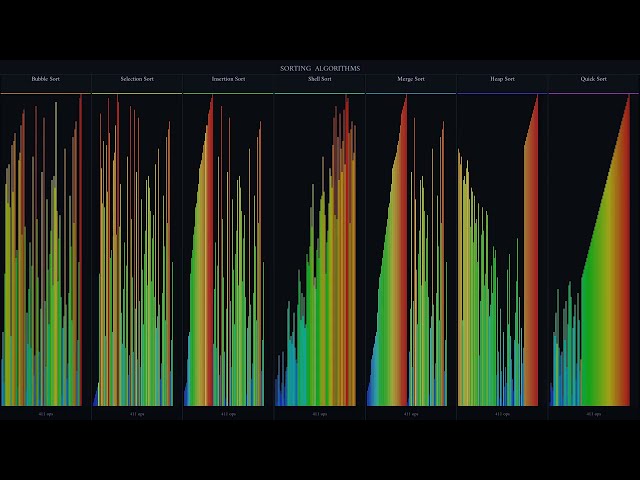Click the SORTING ALGORITHMS title
640x480 pixels.
[320, 68]
